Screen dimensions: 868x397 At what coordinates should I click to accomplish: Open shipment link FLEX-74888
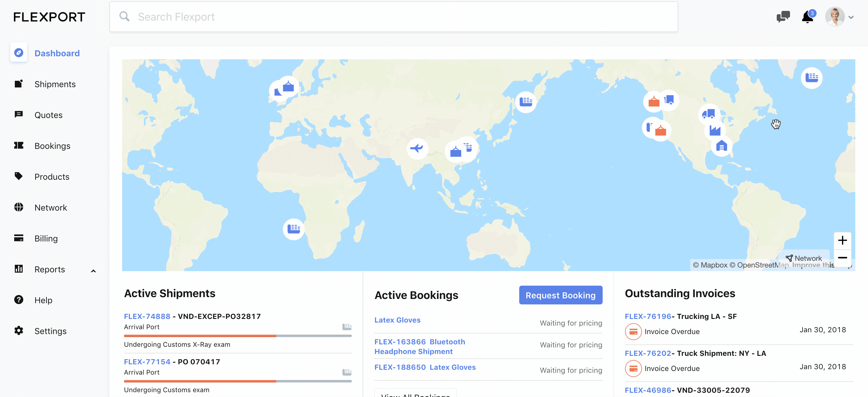pos(147,316)
